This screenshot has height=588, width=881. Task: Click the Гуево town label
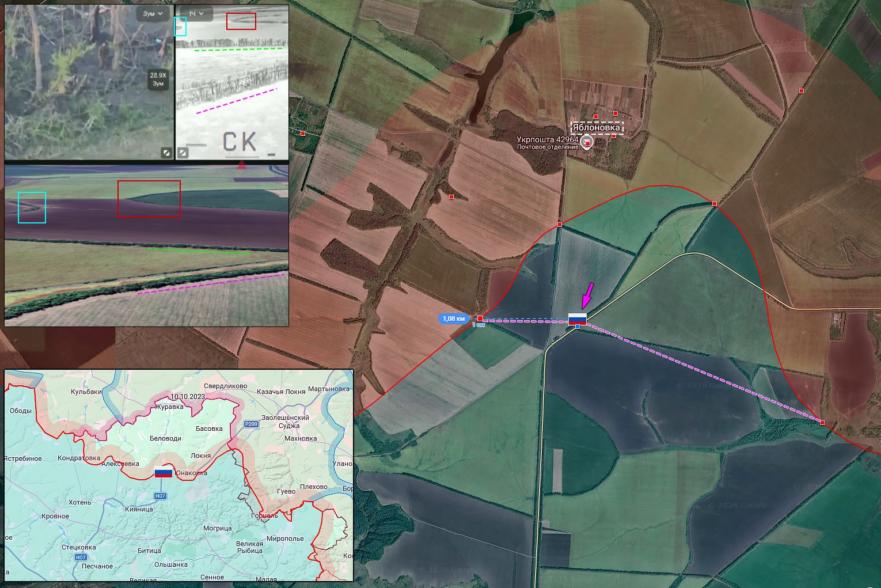(286, 491)
